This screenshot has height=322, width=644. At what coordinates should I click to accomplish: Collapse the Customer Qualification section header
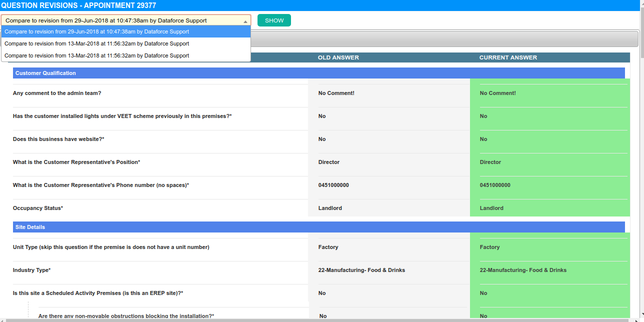click(x=318, y=73)
